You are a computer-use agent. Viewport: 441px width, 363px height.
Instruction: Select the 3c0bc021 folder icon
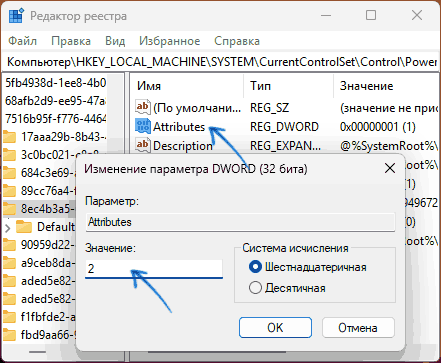coord(10,155)
